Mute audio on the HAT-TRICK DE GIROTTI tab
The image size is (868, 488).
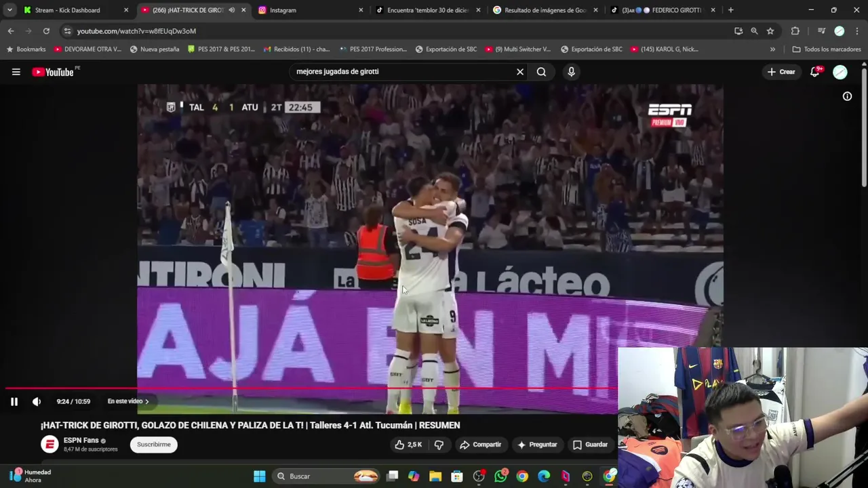[x=232, y=10]
